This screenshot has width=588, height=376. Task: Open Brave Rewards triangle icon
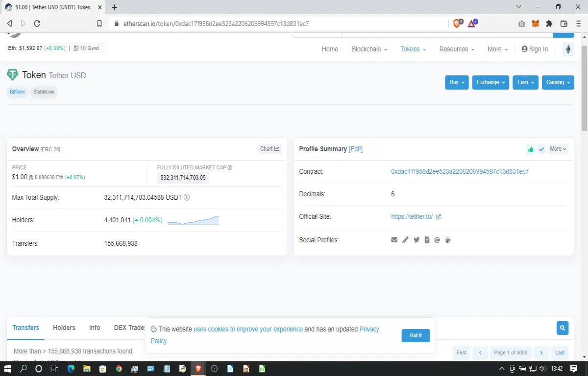click(472, 23)
